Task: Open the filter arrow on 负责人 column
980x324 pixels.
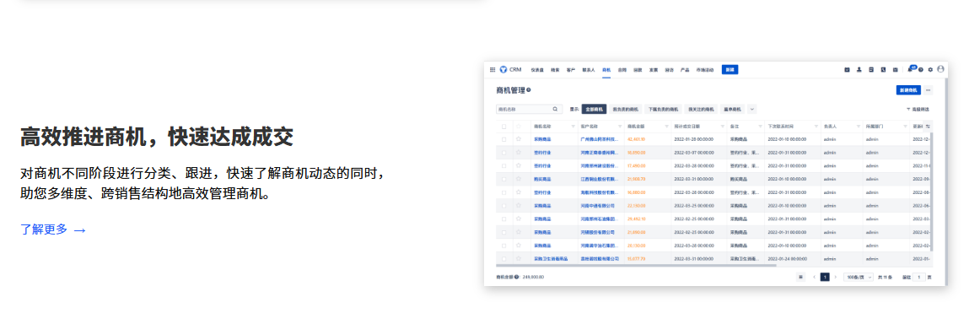Action: [x=858, y=127]
